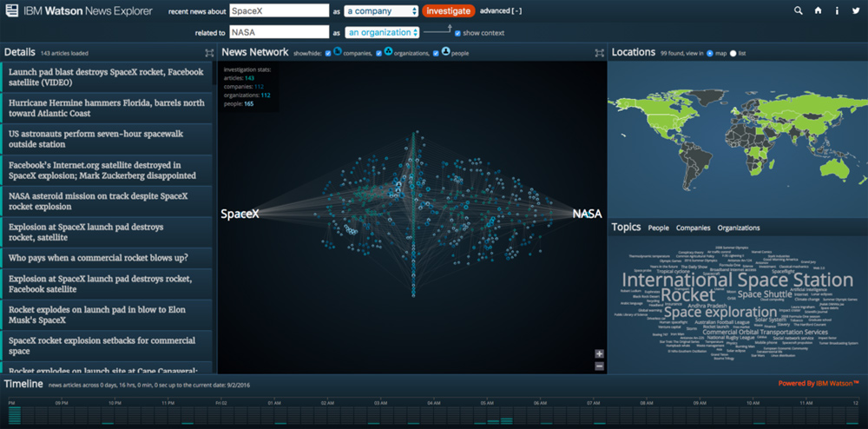This screenshot has width=868, height=429.
Task: Open the 'an organization' type dropdown
Action: point(382,33)
